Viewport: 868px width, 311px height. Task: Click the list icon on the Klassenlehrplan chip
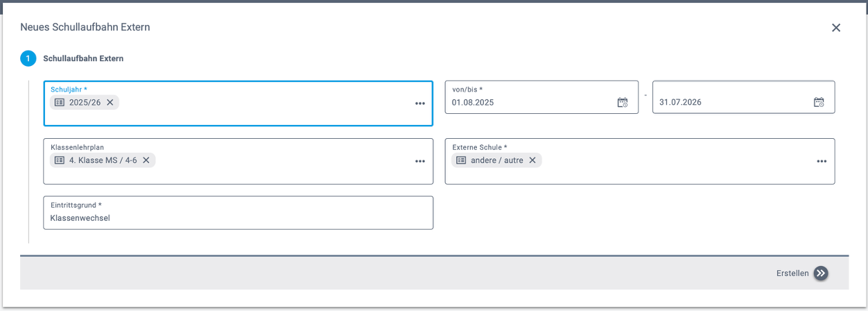pos(59,160)
